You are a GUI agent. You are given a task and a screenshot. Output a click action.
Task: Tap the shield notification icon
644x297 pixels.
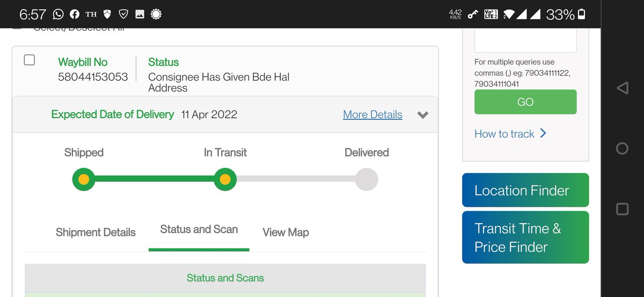107,14
